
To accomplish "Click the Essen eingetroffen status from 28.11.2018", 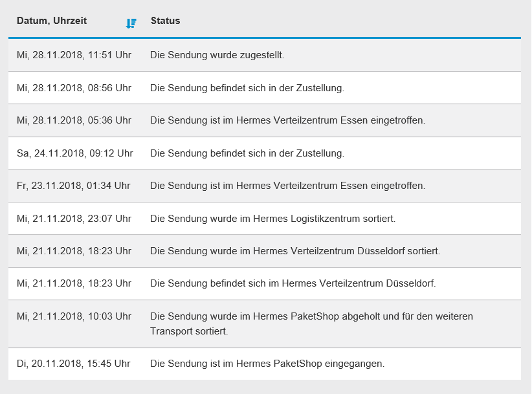I will click(x=288, y=120).
